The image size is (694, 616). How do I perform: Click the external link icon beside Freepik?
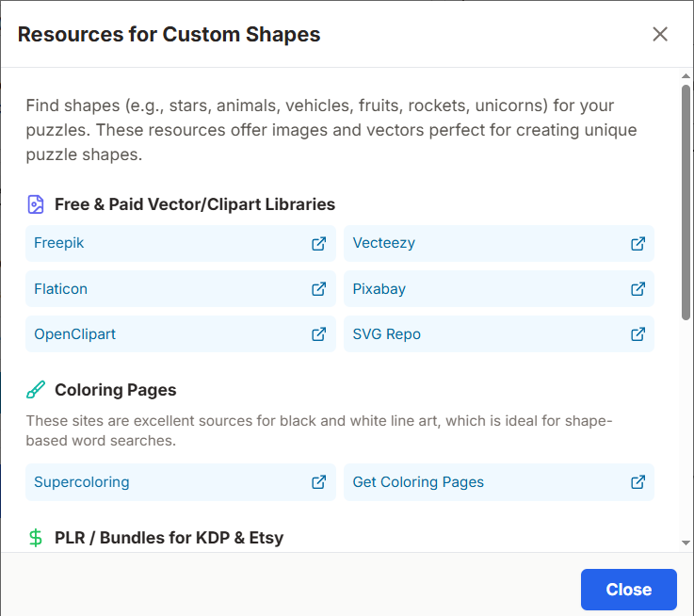click(x=318, y=243)
